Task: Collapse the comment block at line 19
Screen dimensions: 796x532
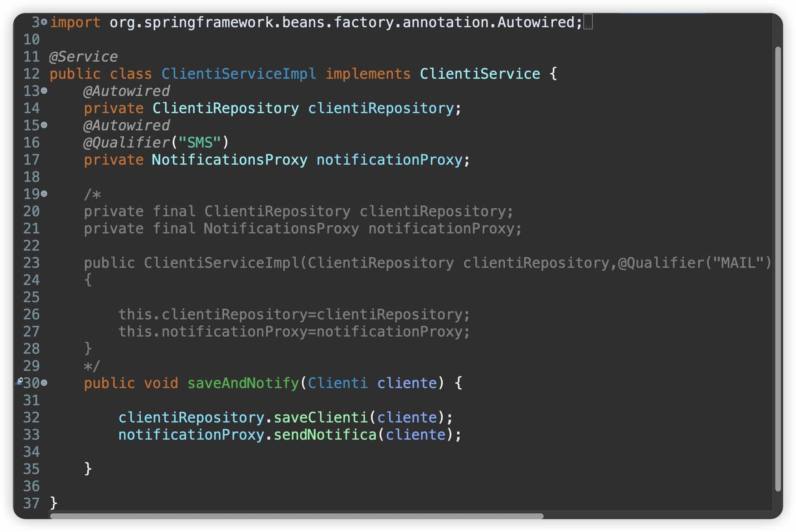Action: [x=44, y=194]
